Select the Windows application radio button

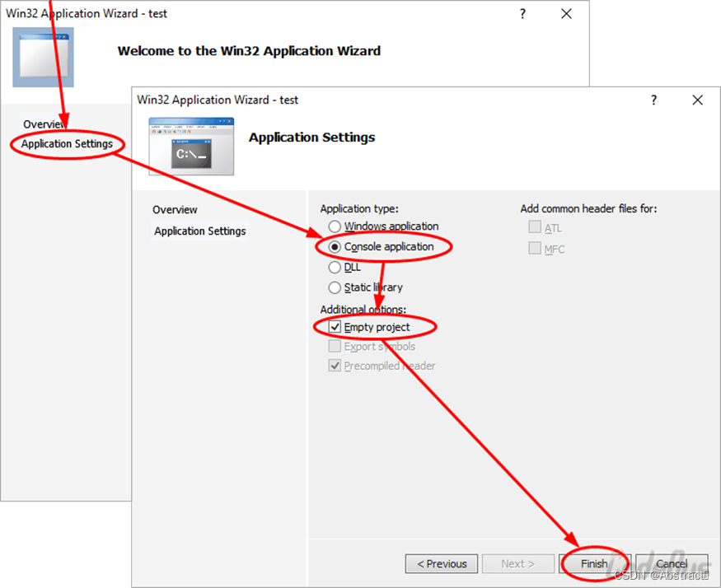pyautogui.click(x=335, y=226)
